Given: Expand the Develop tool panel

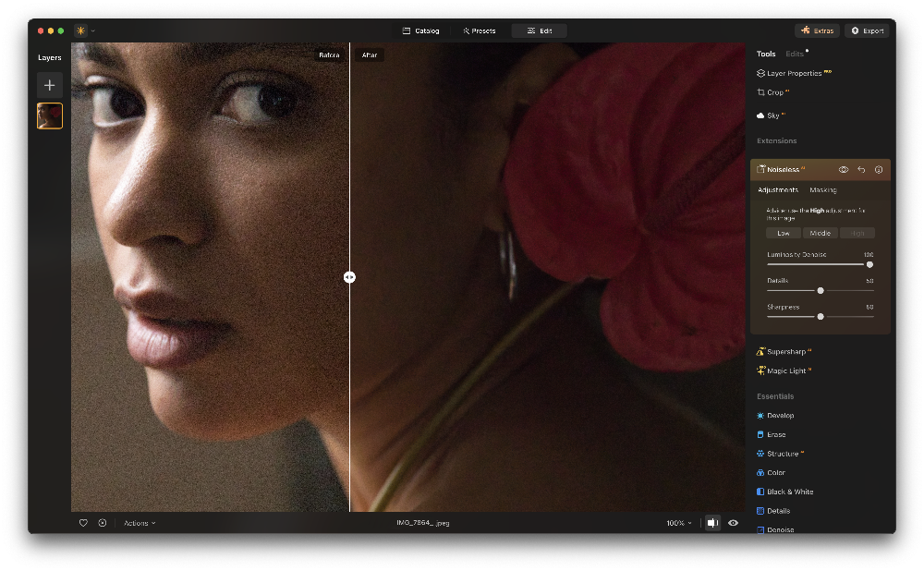Looking at the screenshot, I should click(780, 416).
